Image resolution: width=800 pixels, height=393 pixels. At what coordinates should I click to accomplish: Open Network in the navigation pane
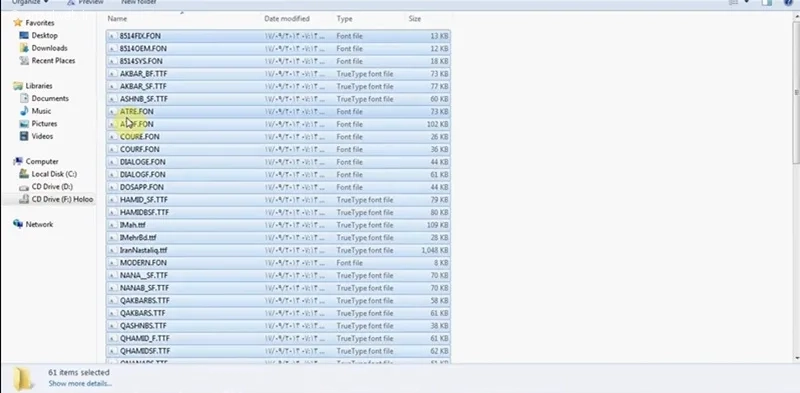coord(39,224)
